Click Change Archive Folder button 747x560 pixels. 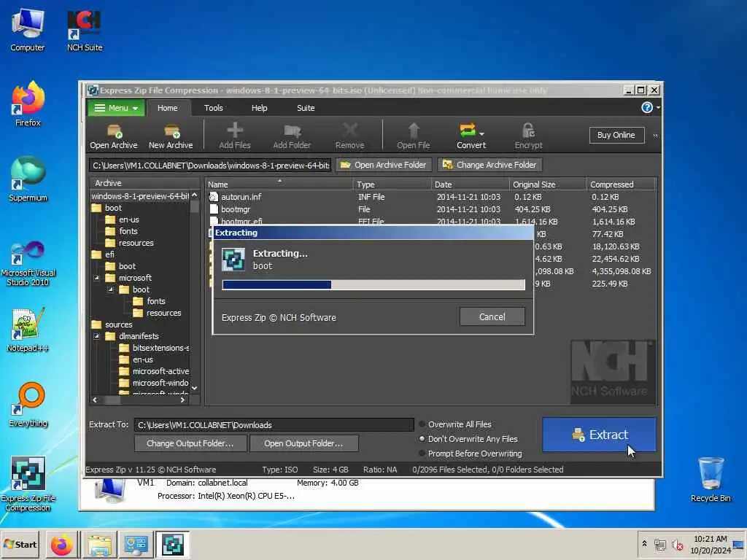coord(489,165)
